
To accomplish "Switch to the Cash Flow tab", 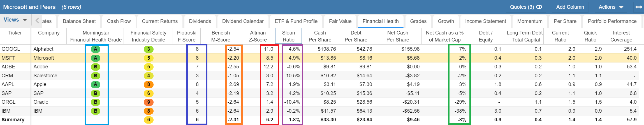I will point(119,21).
